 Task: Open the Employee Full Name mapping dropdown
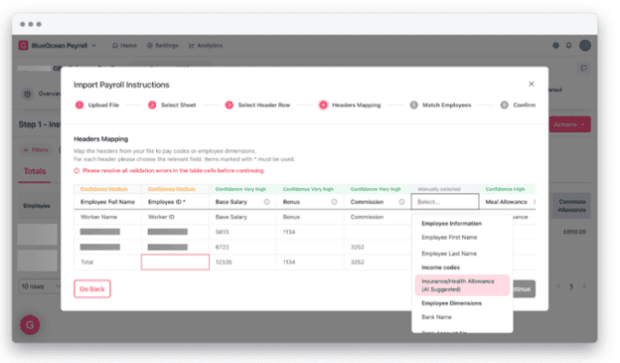[108, 202]
